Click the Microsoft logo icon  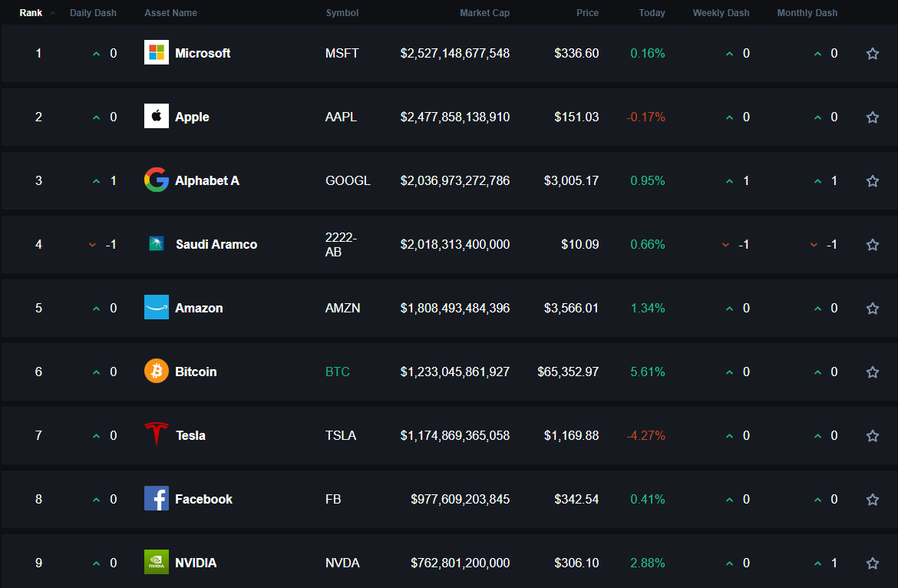[156, 53]
